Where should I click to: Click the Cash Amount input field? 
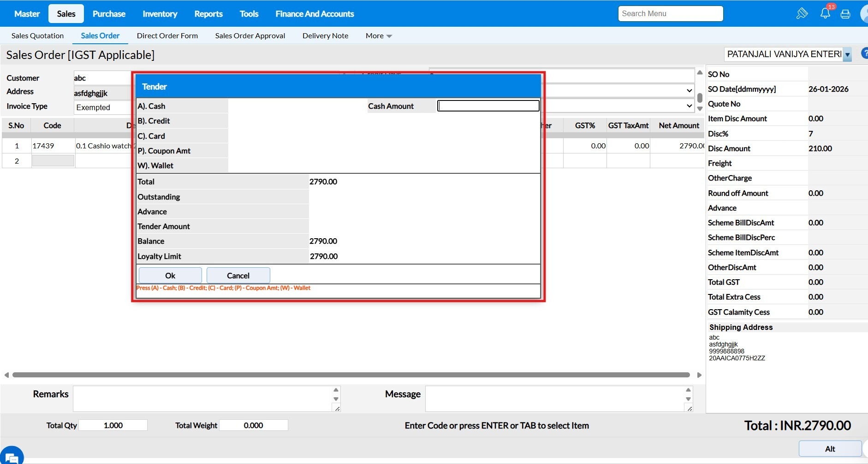point(488,106)
